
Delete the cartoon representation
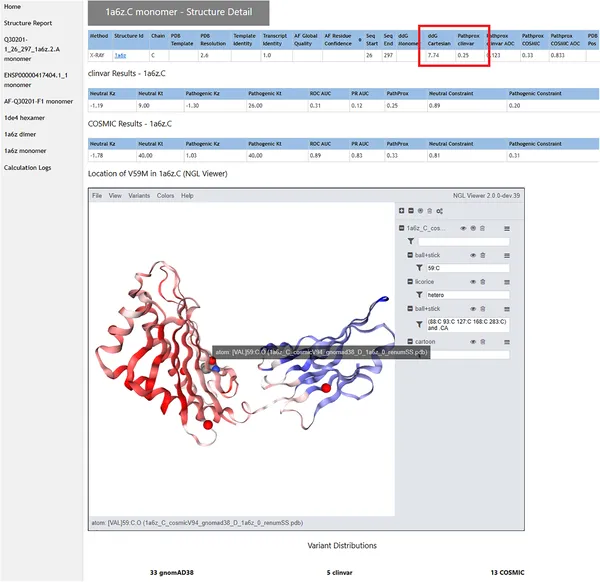[x=483, y=342]
